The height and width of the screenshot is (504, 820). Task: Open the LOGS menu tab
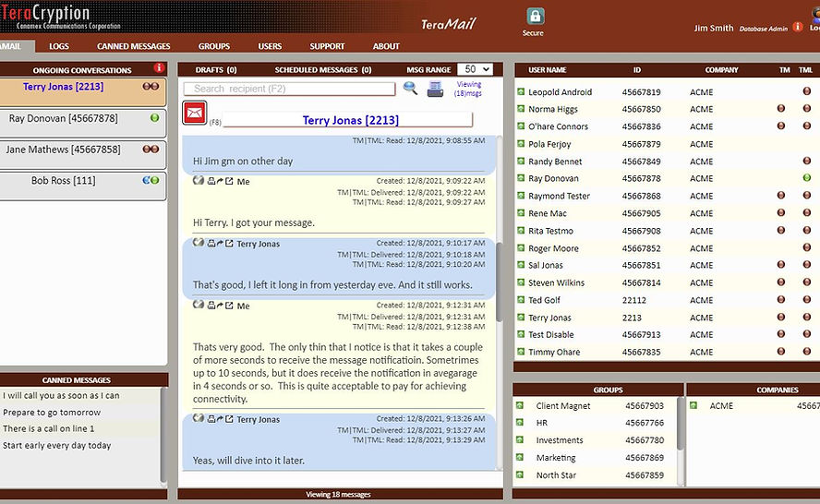point(59,46)
